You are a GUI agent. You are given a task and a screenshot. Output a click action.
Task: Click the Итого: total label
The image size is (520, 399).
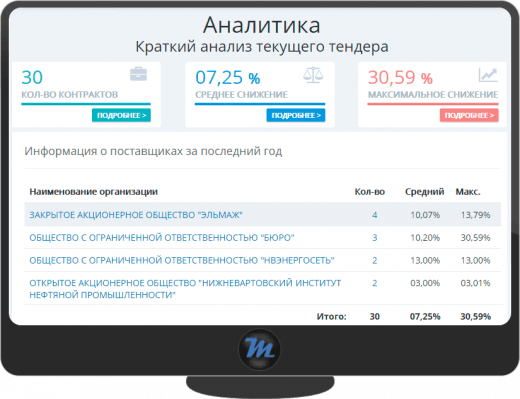331,316
